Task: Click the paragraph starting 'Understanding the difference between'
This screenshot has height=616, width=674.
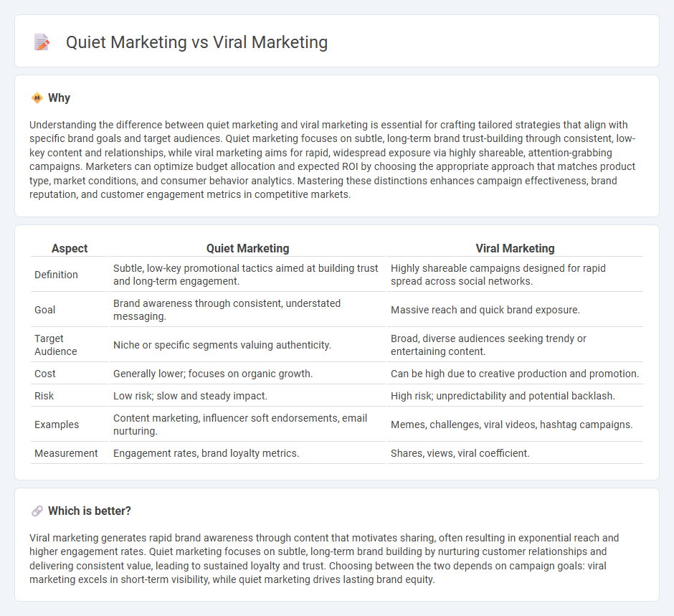Action: coord(333,159)
